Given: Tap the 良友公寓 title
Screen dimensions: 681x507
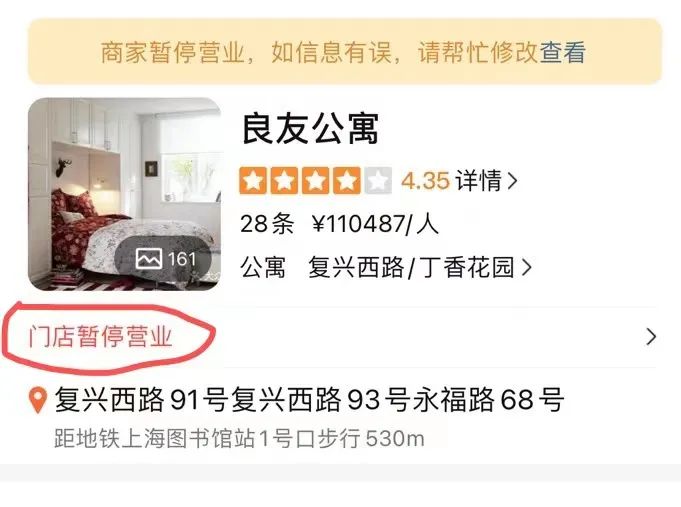Looking at the screenshot, I should [x=310, y=129].
